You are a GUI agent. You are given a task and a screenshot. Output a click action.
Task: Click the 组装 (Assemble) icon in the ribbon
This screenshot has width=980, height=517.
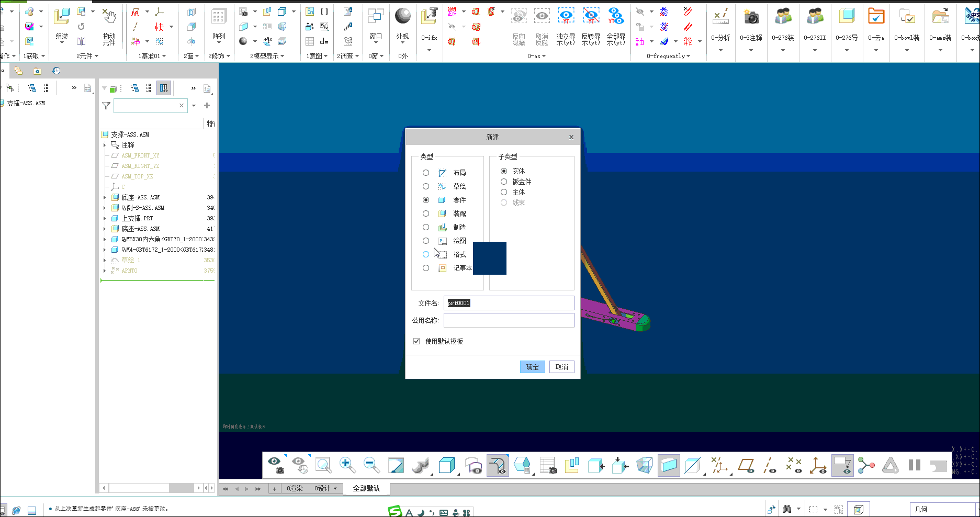62,18
